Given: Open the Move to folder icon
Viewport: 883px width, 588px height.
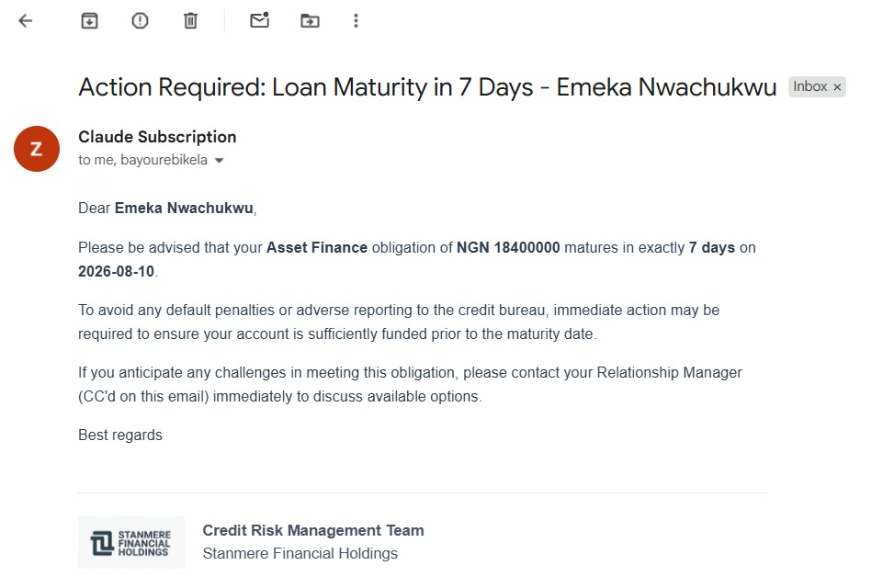Looking at the screenshot, I should (x=310, y=21).
